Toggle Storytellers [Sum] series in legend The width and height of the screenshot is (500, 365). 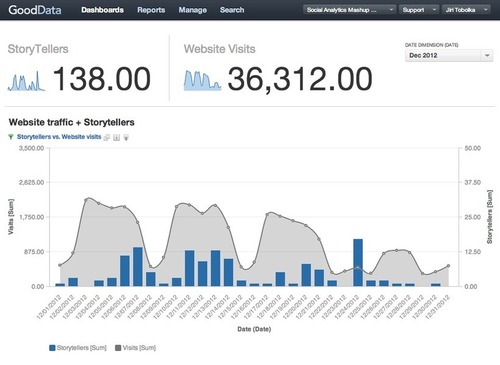(x=78, y=348)
